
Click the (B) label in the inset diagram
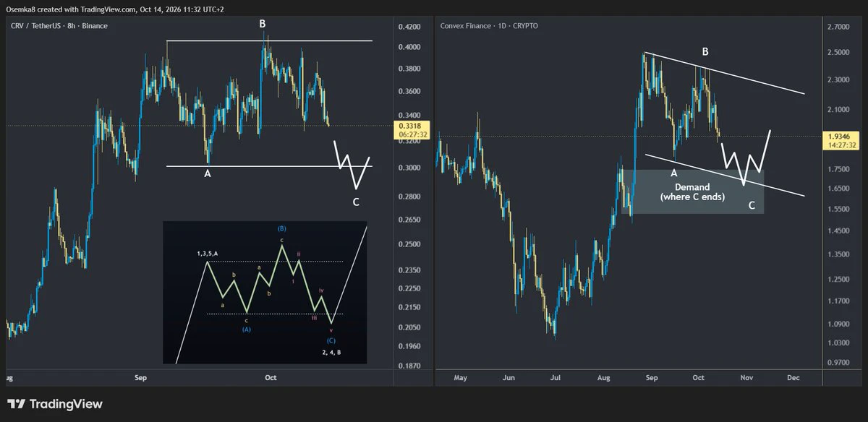click(281, 229)
